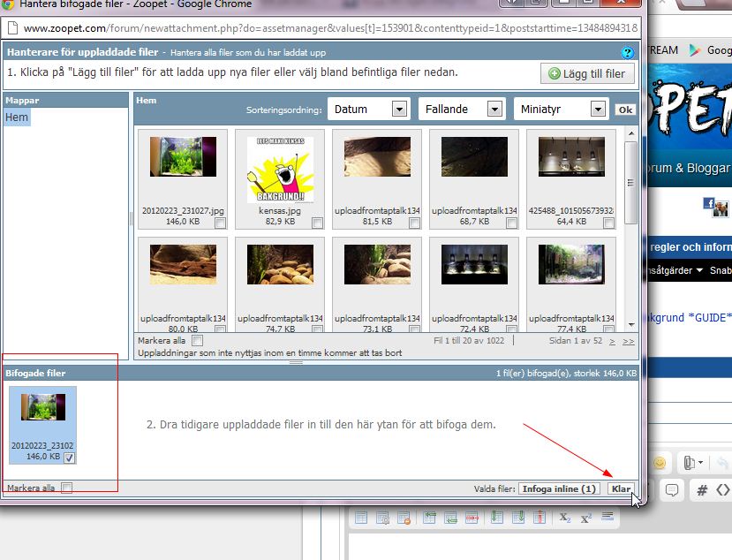This screenshot has width=732, height=560.
Task: Uncheck the attached 20120223_23102 file checkbox
Action: pyautogui.click(x=69, y=458)
